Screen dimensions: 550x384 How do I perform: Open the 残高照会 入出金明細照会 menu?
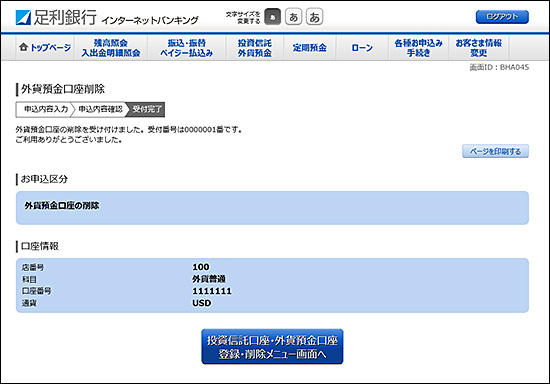(111, 48)
